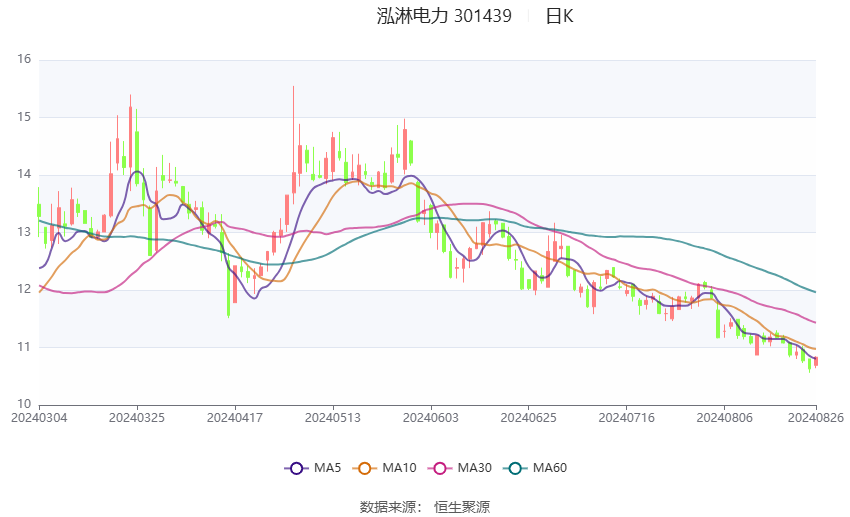Click the chart title 泓淋电力 301439
Viewport: 850px width, 517px height.
pyautogui.click(x=444, y=16)
